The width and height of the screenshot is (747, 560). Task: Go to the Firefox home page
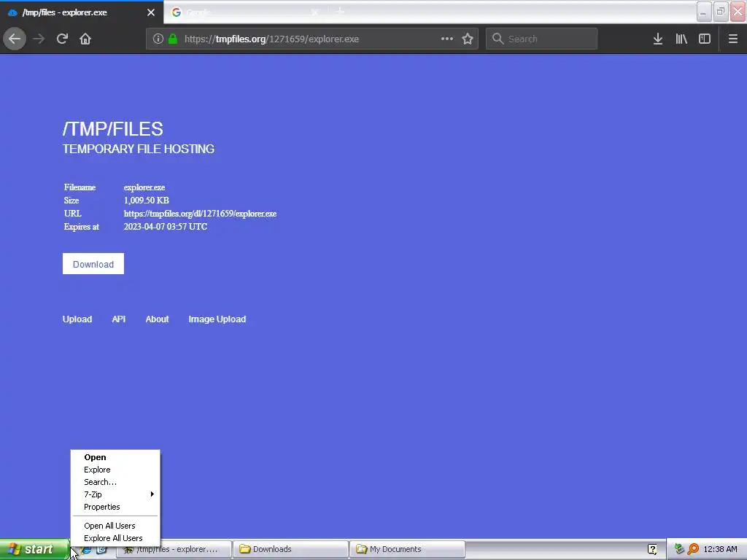pos(85,39)
